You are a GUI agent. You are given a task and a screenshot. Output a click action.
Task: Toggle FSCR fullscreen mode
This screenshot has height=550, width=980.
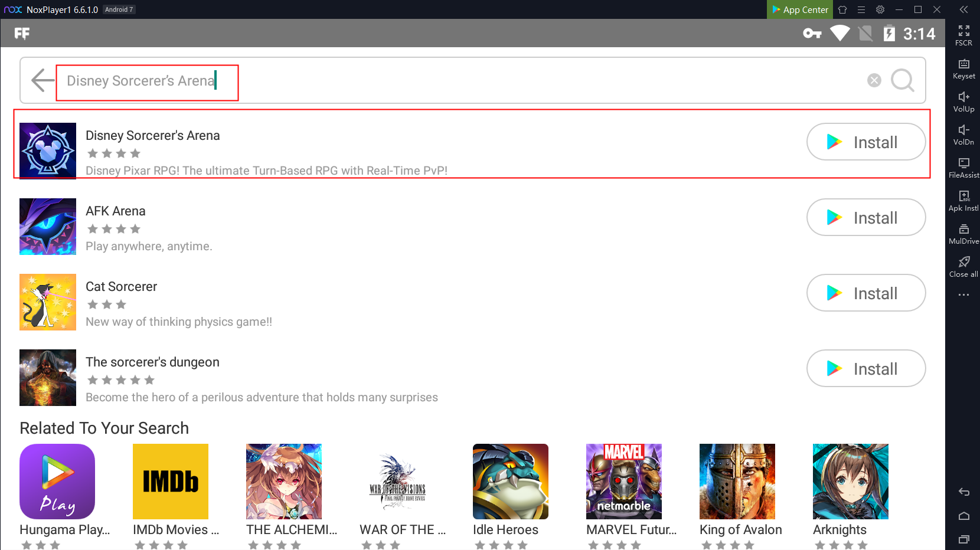point(963,35)
